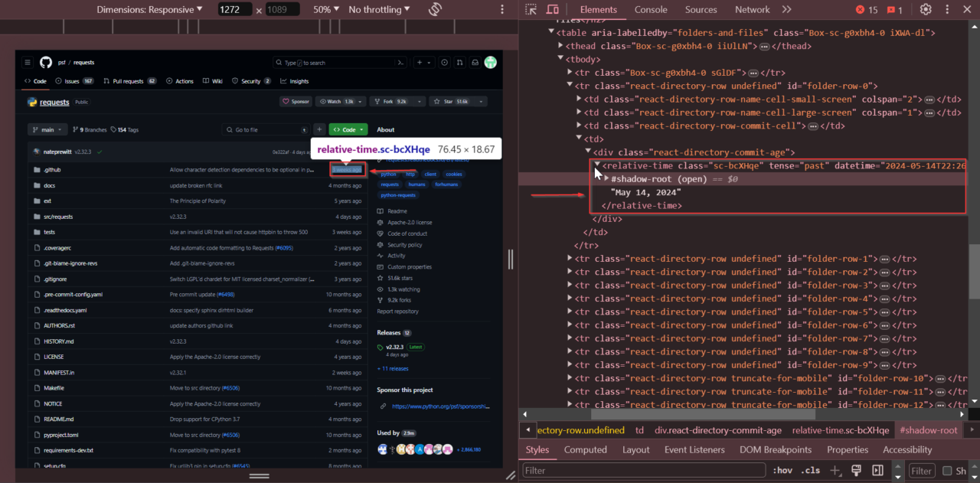Expand the folder-row-1 tr element
Viewport: 980px width, 483px height.
click(570, 258)
